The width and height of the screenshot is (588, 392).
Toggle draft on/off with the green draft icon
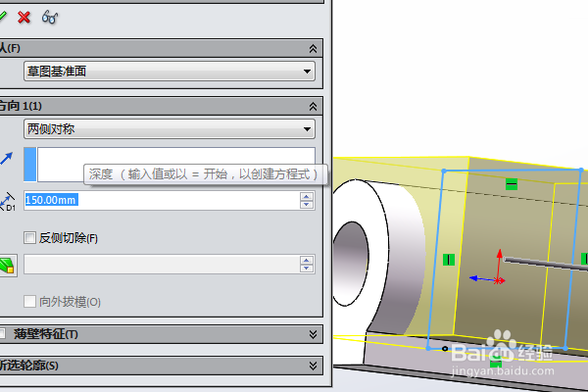(x=7, y=266)
